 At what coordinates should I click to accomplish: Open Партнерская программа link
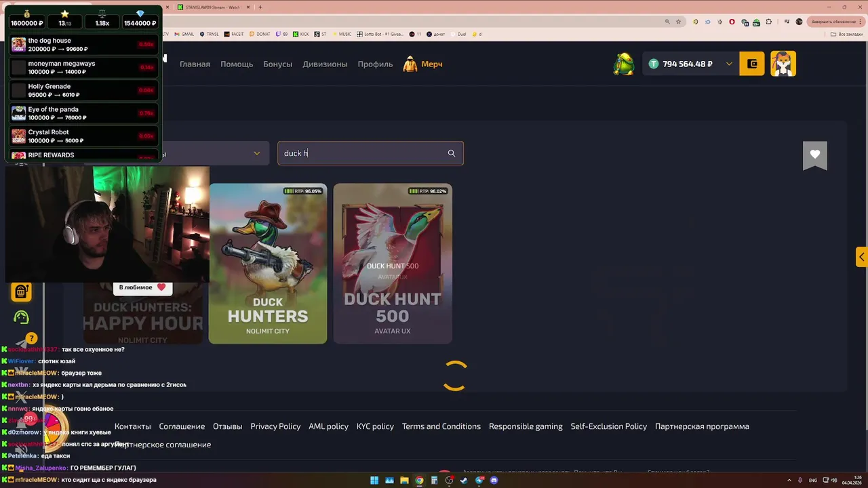(x=702, y=426)
